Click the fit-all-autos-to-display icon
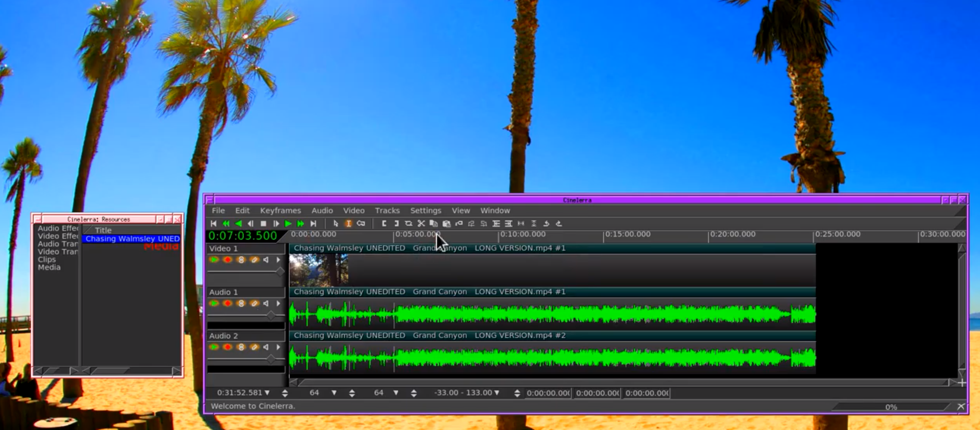 coord(509,224)
